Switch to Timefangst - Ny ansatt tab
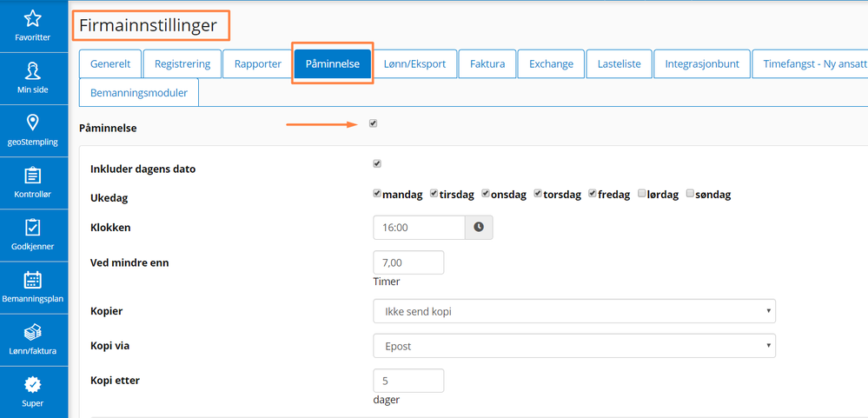Image resolution: width=868 pixels, height=418 pixels. [x=810, y=63]
